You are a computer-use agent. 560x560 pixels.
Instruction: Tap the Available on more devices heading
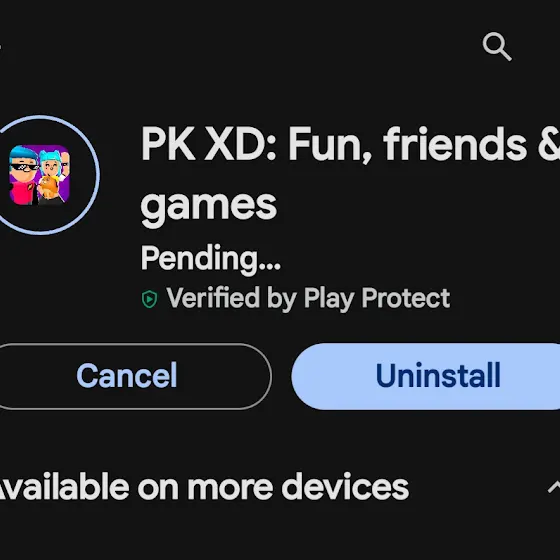(202, 487)
